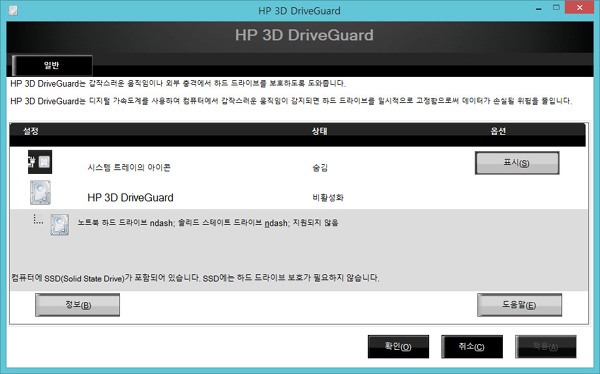Click the app icon in title bar
This screenshot has height=374, width=600.
tap(13, 11)
